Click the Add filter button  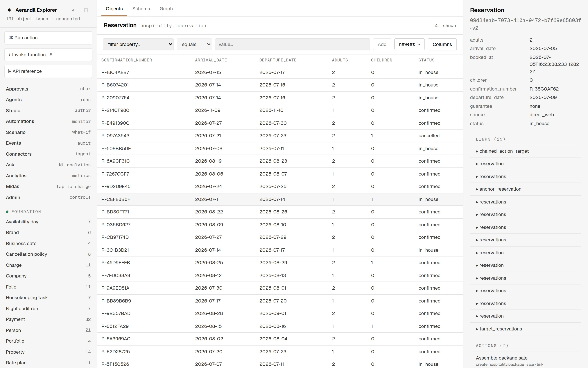(x=382, y=44)
